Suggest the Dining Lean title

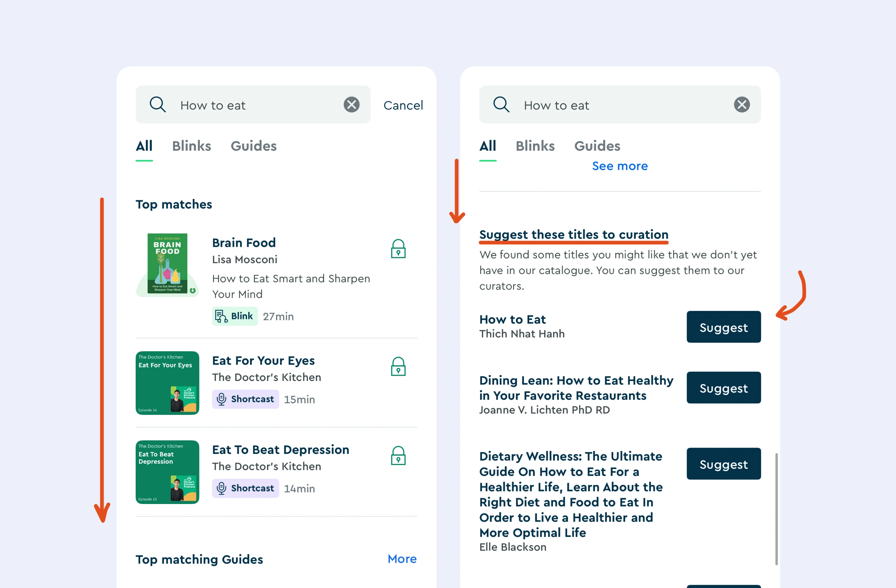point(723,388)
